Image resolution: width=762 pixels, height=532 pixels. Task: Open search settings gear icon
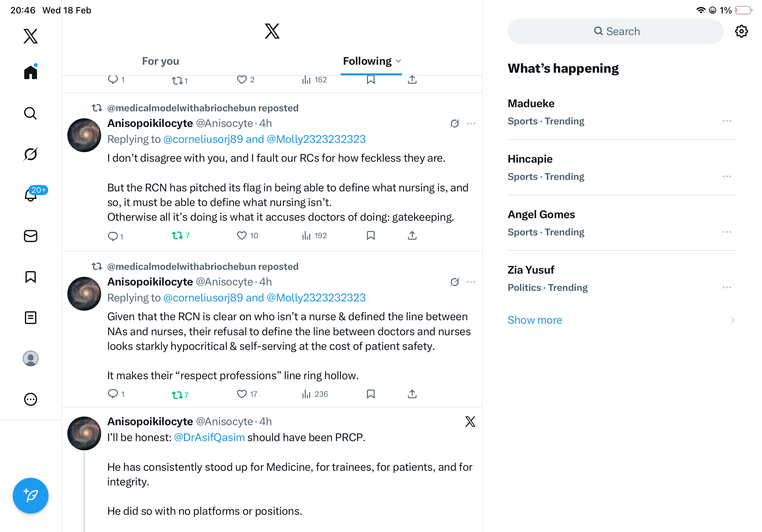pyautogui.click(x=741, y=32)
